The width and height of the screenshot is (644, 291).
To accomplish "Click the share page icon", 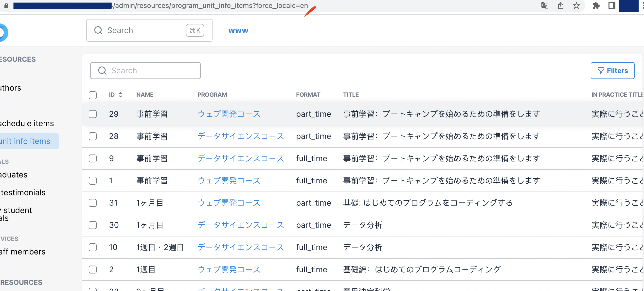I will click(x=560, y=5).
